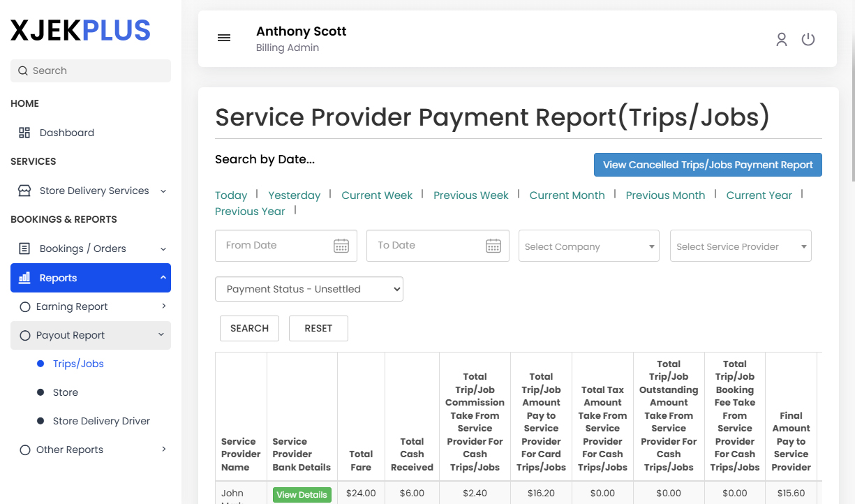This screenshot has width=855, height=504.
Task: Click inside the sidebar Search field
Action: point(90,71)
